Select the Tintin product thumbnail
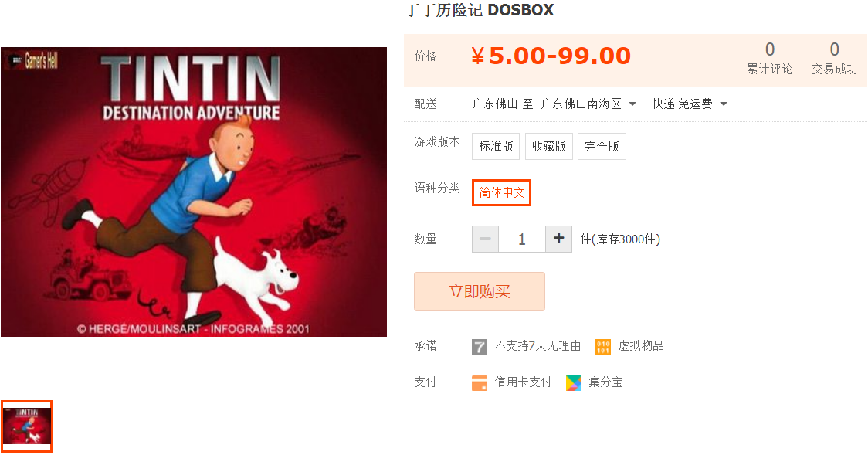The height and width of the screenshot is (455, 868). click(x=26, y=426)
